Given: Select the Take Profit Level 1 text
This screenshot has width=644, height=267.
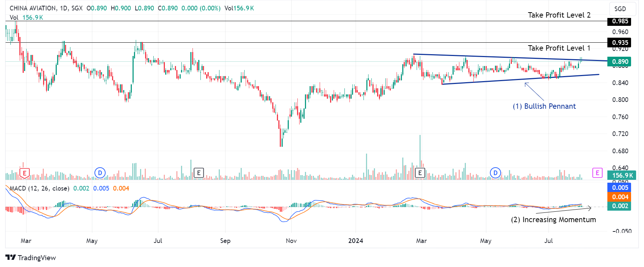Looking at the screenshot, I should pyautogui.click(x=559, y=48).
